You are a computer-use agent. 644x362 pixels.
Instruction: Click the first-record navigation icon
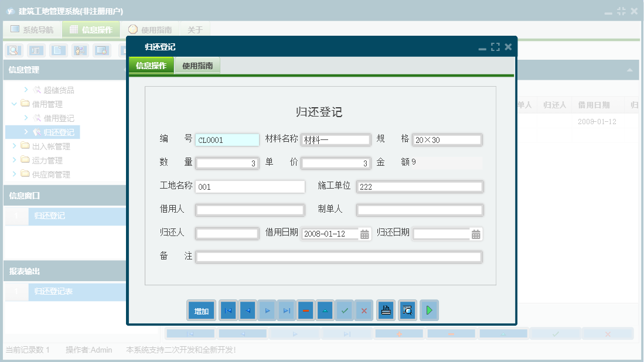coord(228,310)
